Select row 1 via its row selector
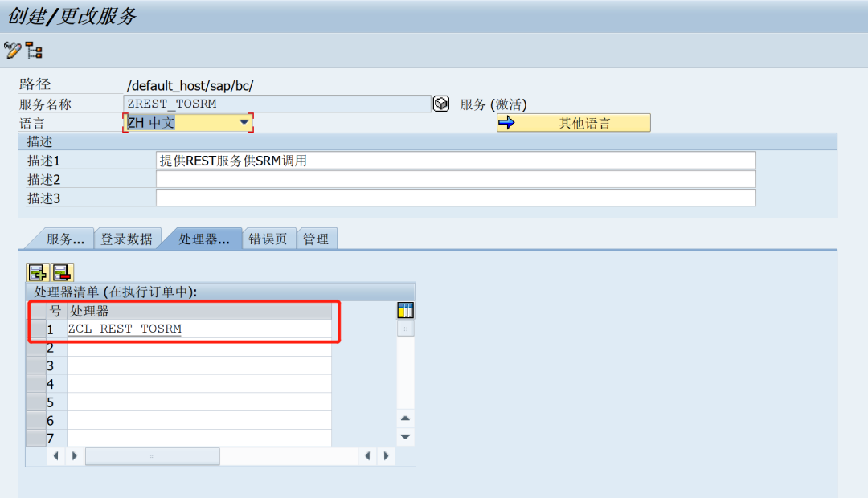The image size is (868, 498). [x=36, y=329]
